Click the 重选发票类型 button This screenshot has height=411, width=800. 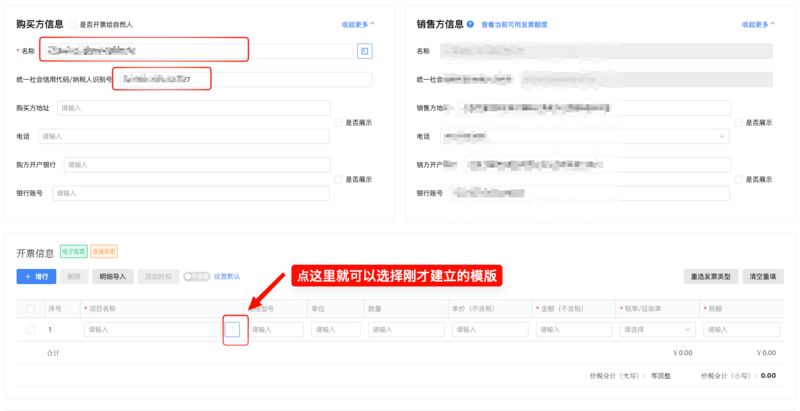click(x=711, y=276)
